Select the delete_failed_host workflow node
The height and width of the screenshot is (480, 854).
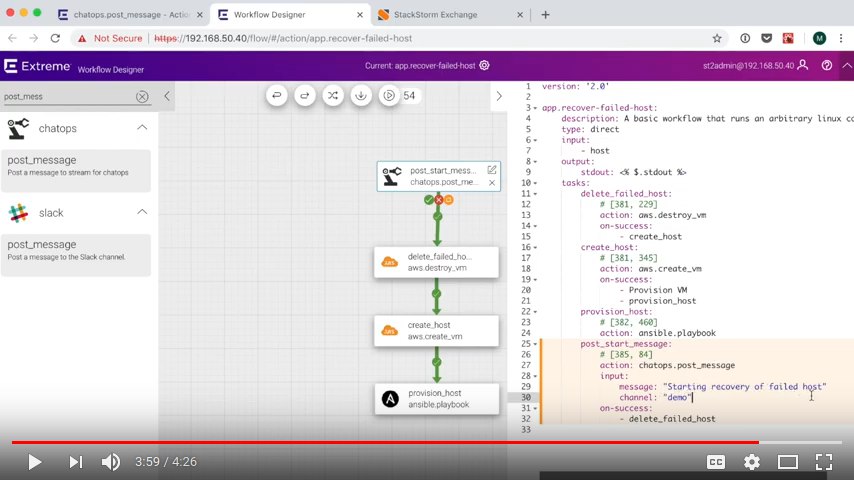(436, 262)
